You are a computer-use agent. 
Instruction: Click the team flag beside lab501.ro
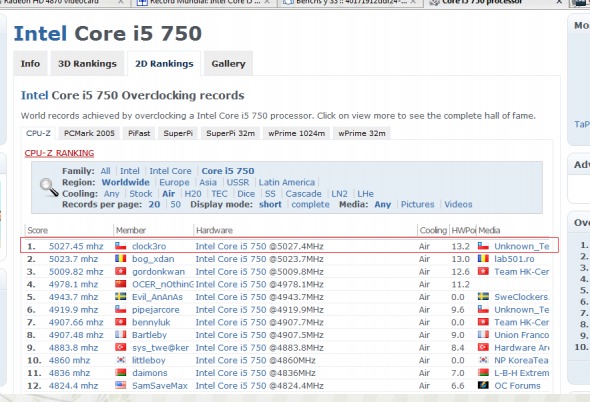click(483, 259)
